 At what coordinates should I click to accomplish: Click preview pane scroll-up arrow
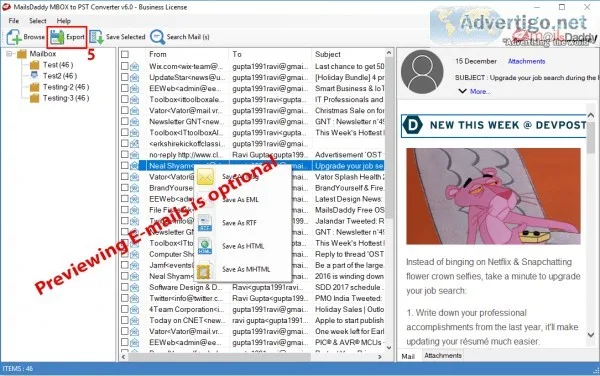pos(591,115)
